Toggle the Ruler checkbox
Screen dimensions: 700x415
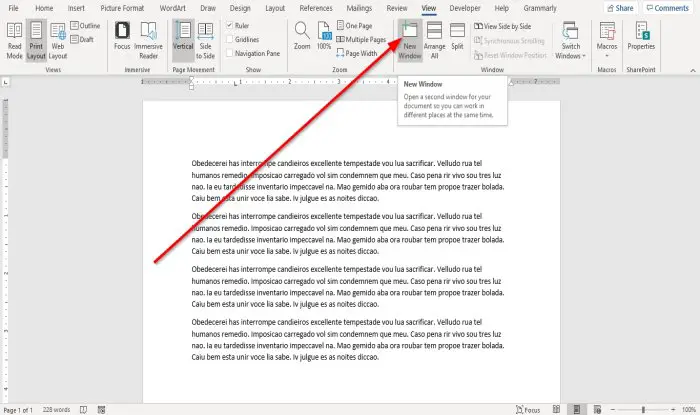coord(229,25)
